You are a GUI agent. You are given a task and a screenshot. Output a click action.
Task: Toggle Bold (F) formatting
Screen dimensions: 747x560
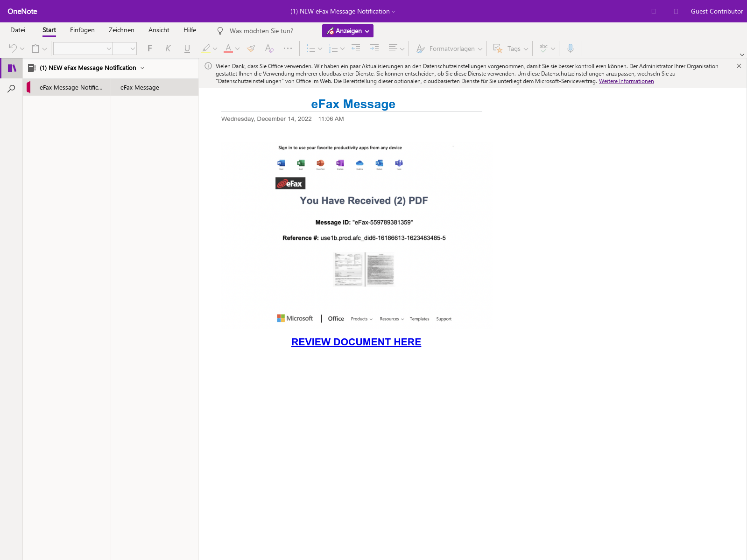(x=150, y=48)
